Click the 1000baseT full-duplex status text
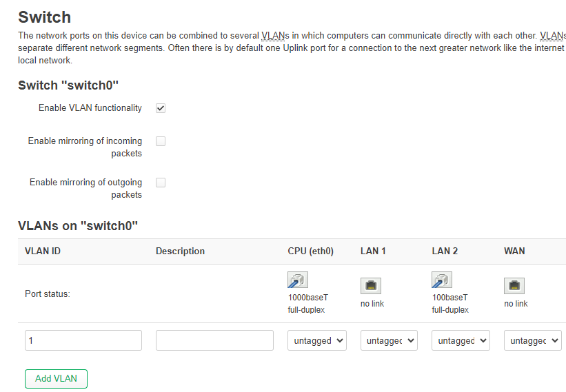The height and width of the screenshot is (392, 566). pos(308,304)
